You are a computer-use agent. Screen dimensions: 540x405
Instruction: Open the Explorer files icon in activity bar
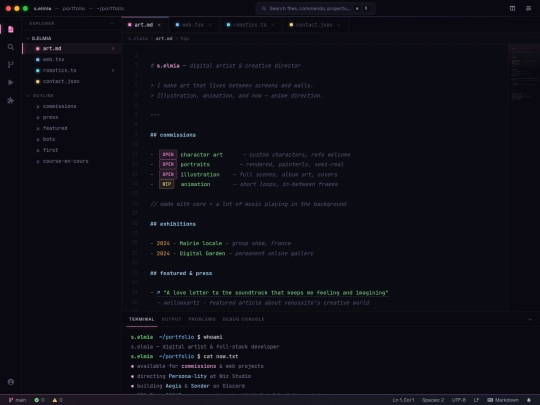pos(11,29)
